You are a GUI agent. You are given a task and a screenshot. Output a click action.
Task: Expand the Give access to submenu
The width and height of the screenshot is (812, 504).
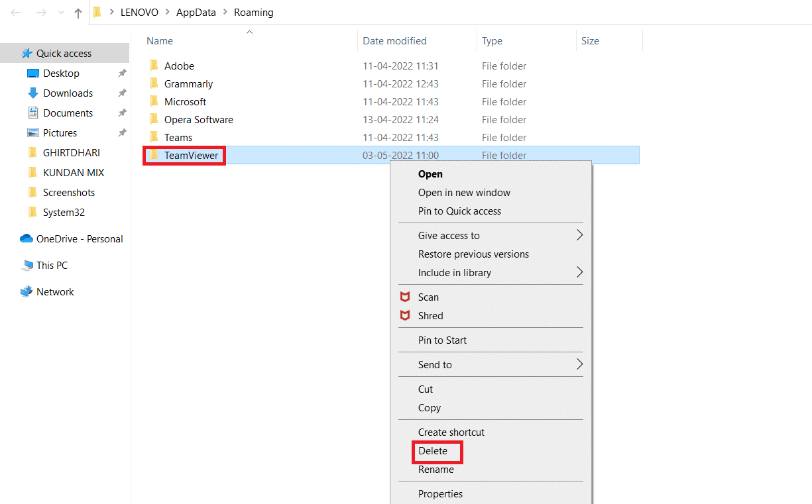tap(449, 235)
